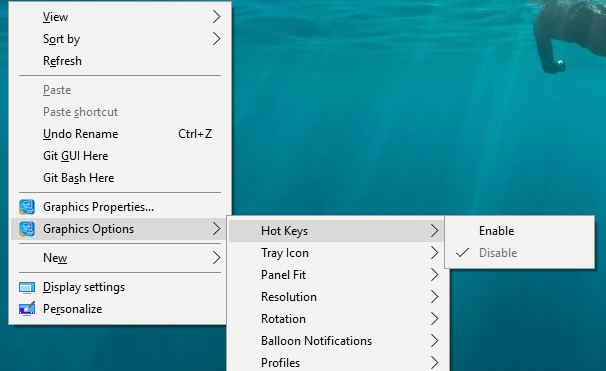
Task: Choose Undo Rename
Action: [120, 134]
